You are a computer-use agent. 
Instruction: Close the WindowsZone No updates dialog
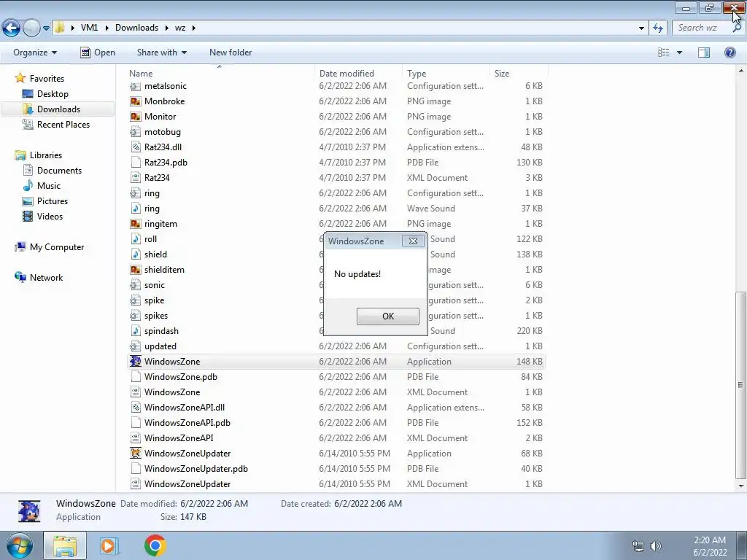413,241
